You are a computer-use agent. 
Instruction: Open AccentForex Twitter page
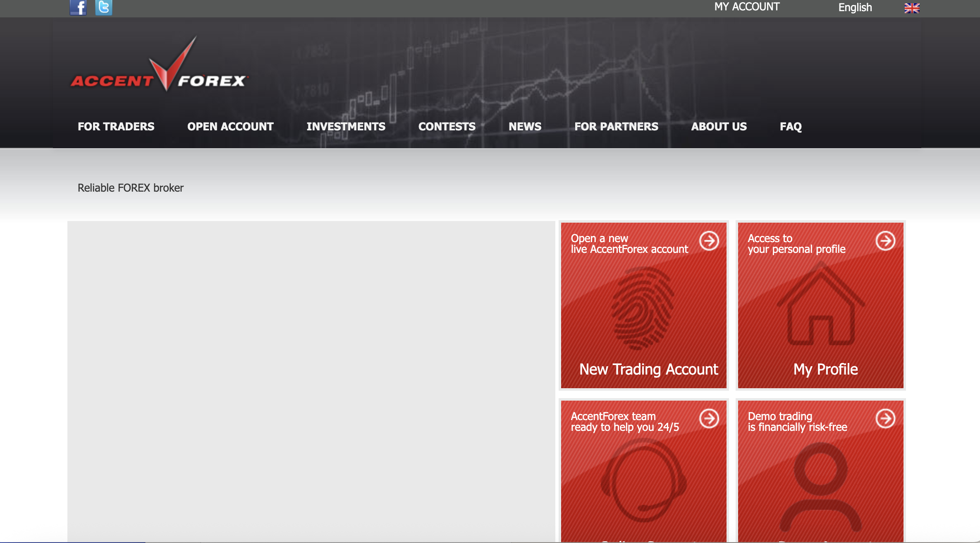[103, 7]
